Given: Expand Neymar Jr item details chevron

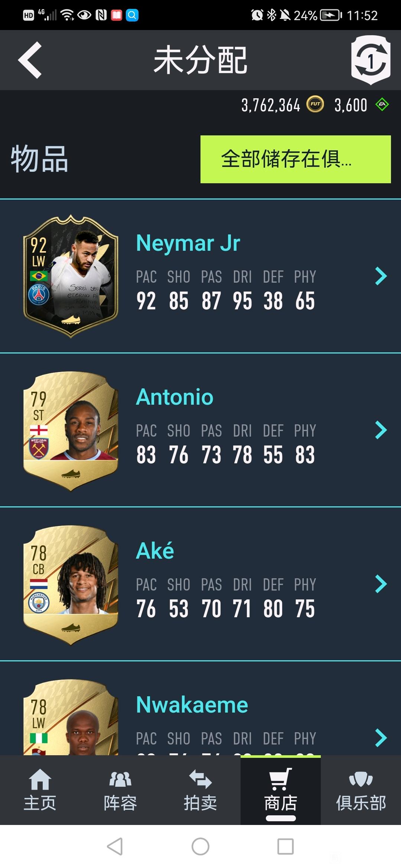Looking at the screenshot, I should (381, 276).
